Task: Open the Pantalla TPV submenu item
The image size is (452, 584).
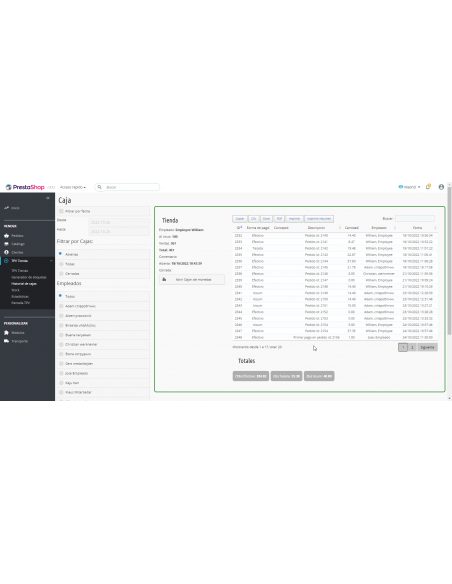Action: click(x=20, y=303)
